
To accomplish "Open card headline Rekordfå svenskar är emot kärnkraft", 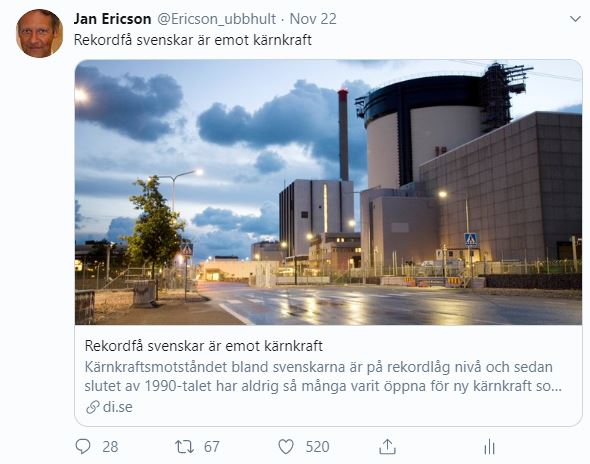I will point(204,346).
